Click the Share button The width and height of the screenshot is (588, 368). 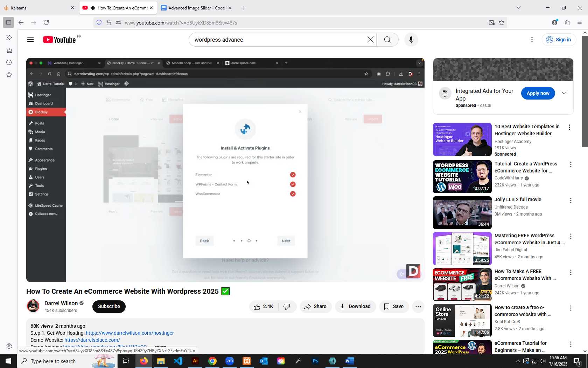click(315, 307)
